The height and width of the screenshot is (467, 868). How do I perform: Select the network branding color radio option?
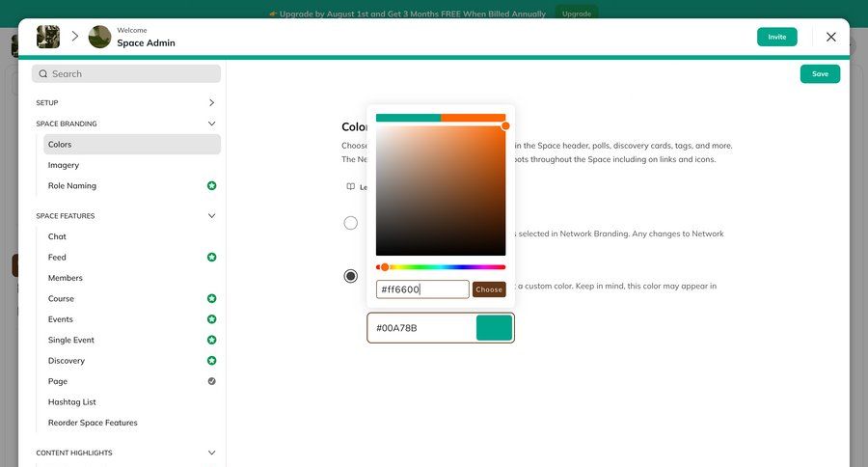pos(350,223)
